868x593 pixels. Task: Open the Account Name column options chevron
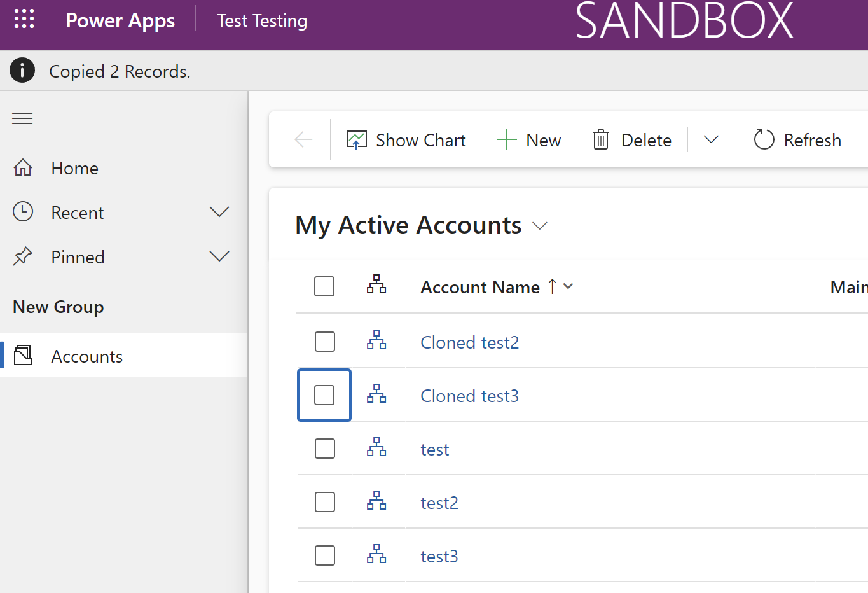(x=568, y=286)
